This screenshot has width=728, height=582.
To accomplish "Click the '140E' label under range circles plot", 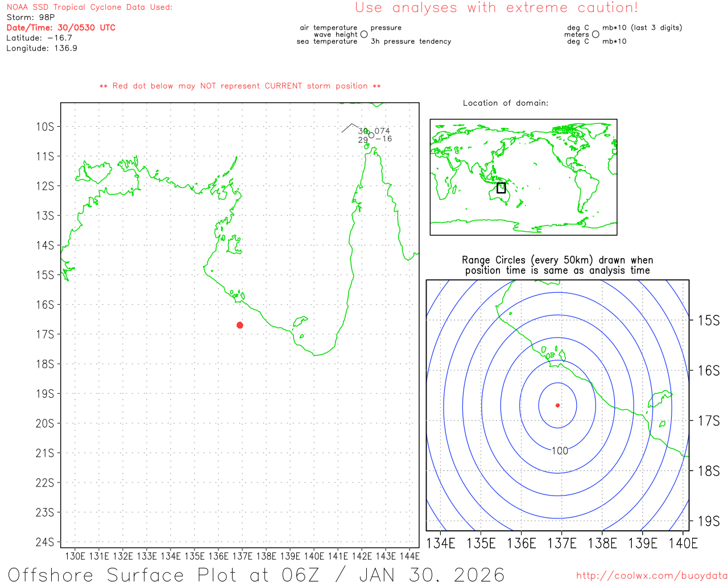I will 683,543.
